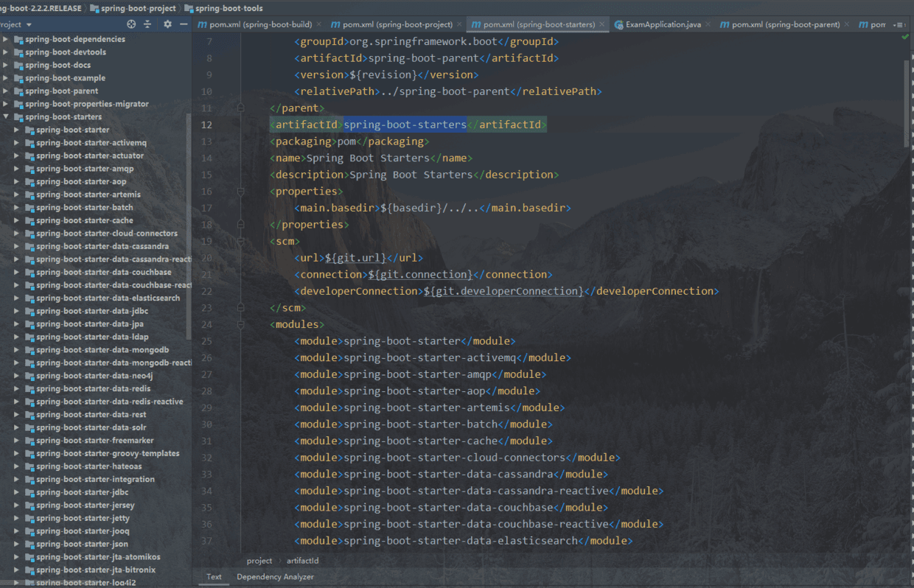Select spring-boot-example in project tree

point(65,78)
